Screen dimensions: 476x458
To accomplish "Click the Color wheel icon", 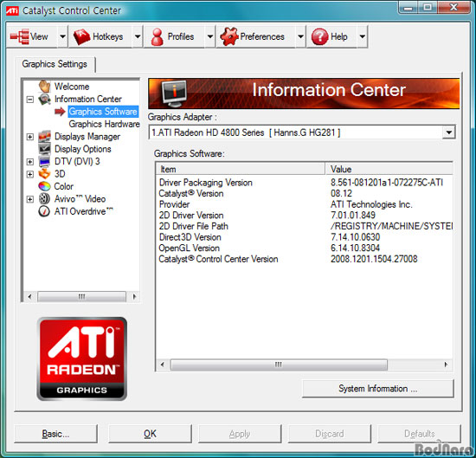I will coord(44,186).
